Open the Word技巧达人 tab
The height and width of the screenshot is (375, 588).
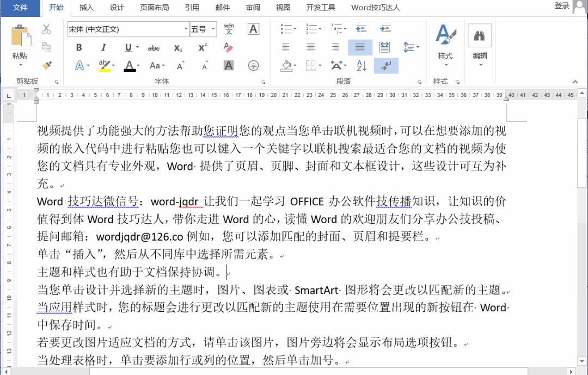375,8
